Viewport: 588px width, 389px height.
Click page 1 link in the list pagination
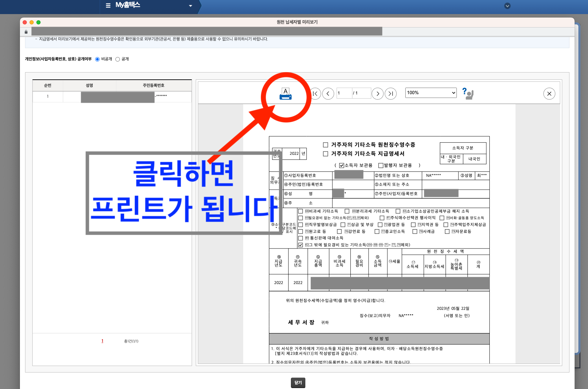pyautogui.click(x=102, y=341)
